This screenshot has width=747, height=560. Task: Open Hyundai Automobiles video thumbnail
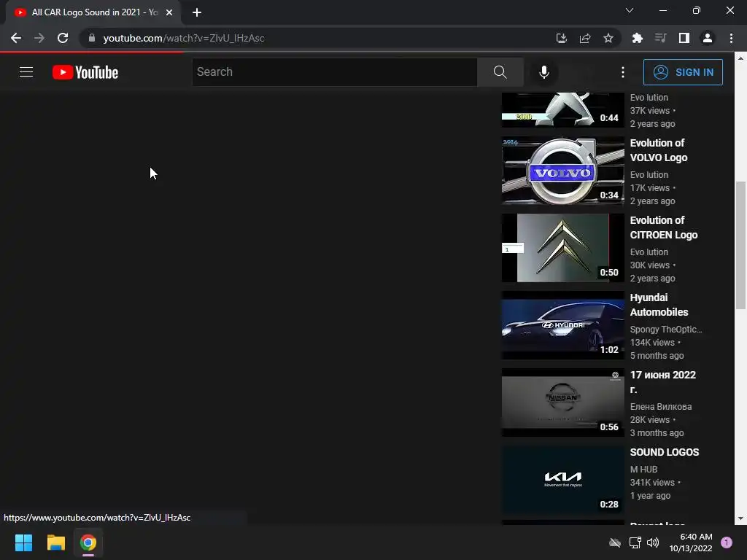(x=562, y=324)
